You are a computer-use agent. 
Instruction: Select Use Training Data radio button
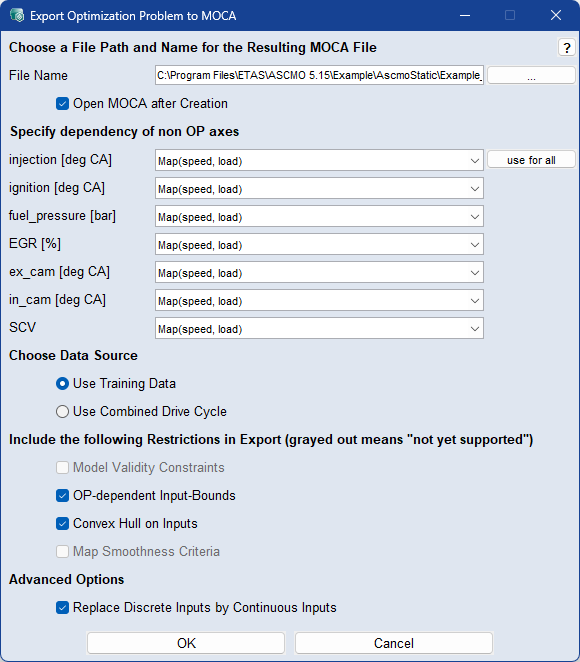click(x=62, y=383)
